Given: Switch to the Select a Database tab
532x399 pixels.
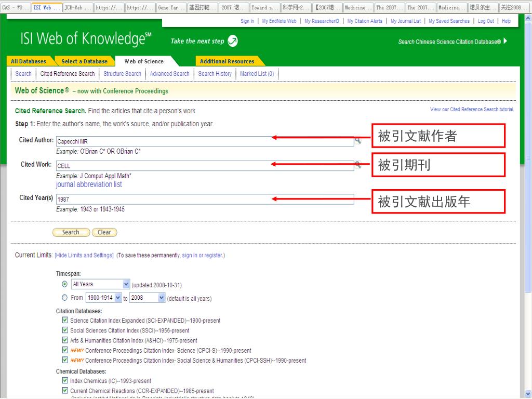Looking at the screenshot, I should pyautogui.click(x=84, y=61).
